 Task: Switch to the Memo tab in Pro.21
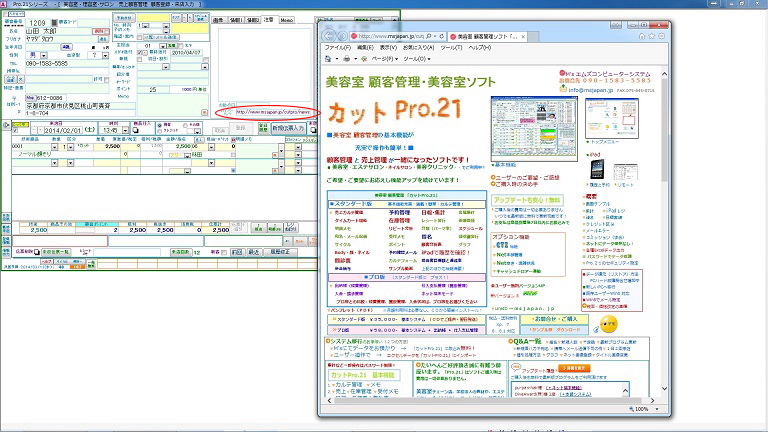[x=287, y=20]
